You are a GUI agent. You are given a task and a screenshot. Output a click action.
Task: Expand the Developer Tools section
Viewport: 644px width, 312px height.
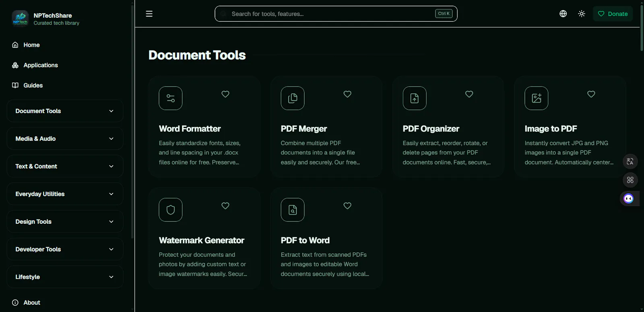point(65,249)
